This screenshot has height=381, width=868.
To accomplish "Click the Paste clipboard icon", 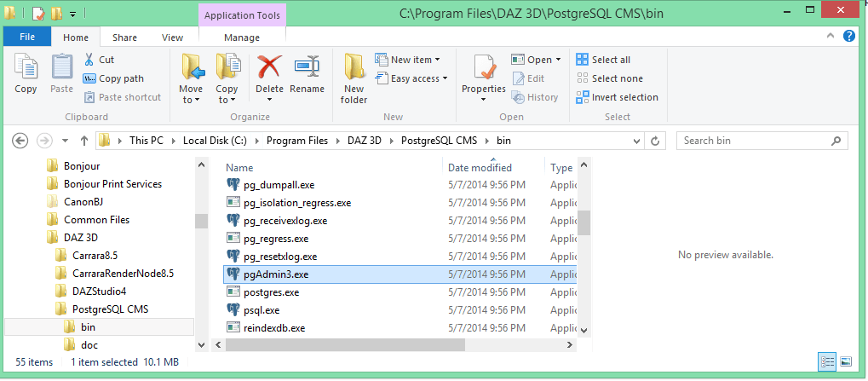I will point(62,67).
